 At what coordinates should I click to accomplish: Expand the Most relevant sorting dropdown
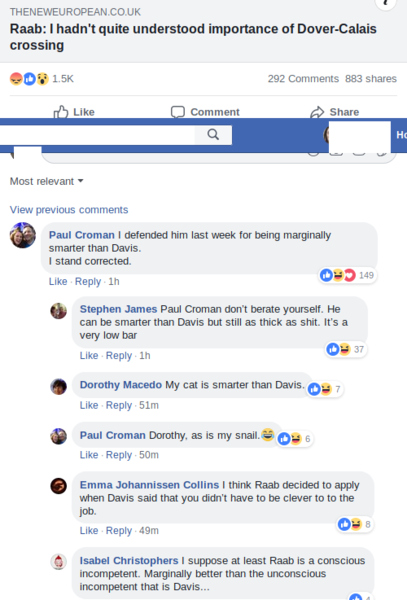46,181
